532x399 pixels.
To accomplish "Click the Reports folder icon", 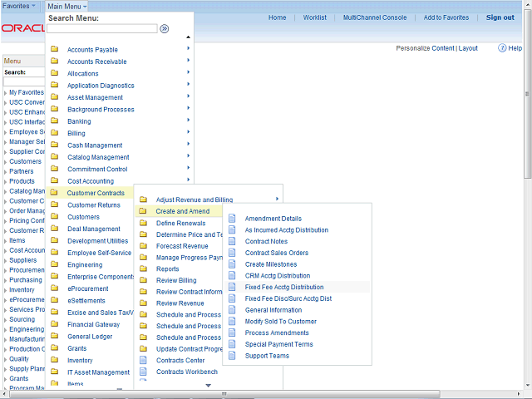I will [x=143, y=268].
